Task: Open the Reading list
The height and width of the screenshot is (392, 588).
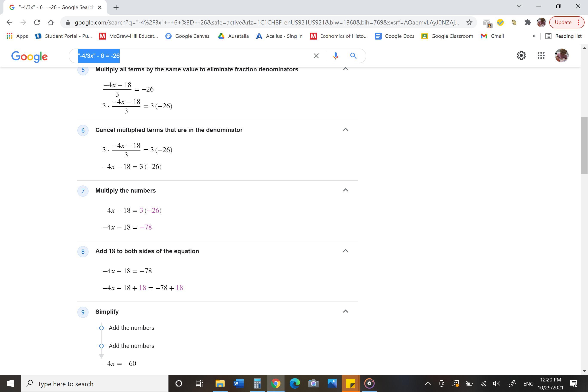Action: (563, 36)
